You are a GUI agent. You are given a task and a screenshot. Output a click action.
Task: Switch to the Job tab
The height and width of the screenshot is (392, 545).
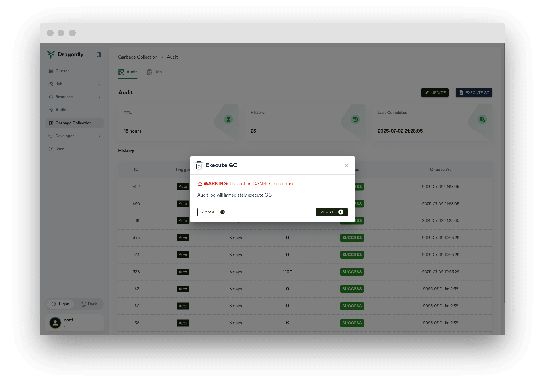click(x=154, y=72)
